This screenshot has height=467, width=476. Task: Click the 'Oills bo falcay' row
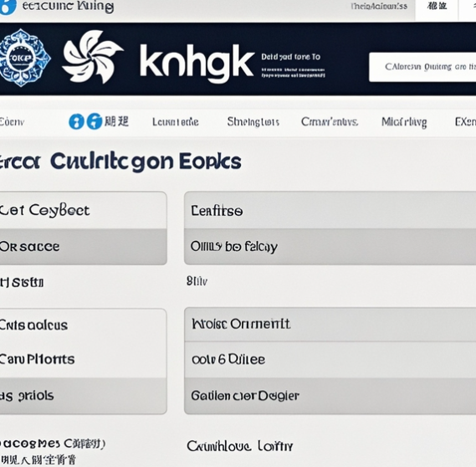[x=330, y=247]
